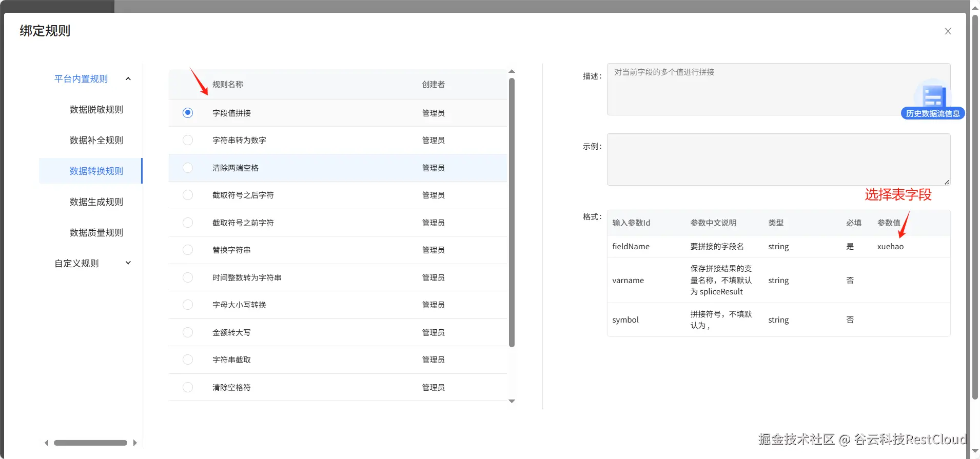
Task: Choose the 清除两端空格 rule radio
Action: tap(188, 168)
